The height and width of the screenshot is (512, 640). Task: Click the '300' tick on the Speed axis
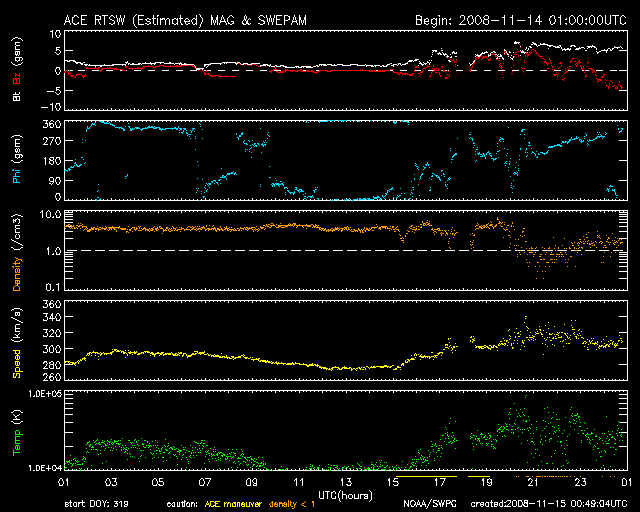click(52, 349)
